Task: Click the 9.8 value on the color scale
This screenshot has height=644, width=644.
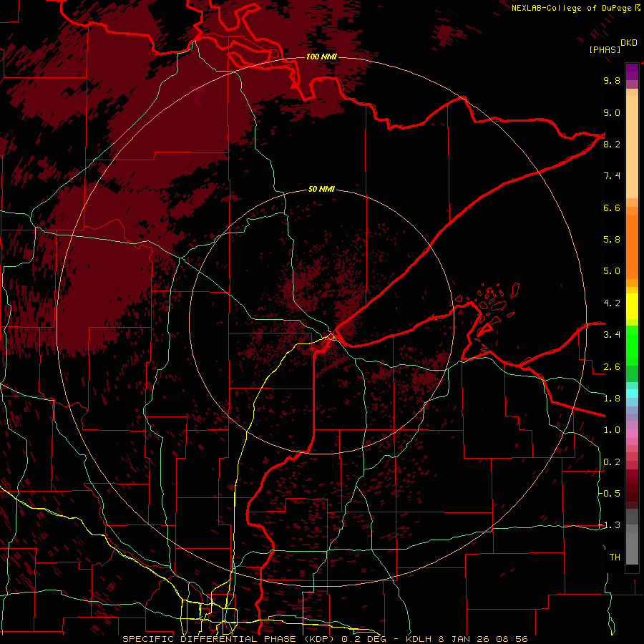Action: pos(612,80)
